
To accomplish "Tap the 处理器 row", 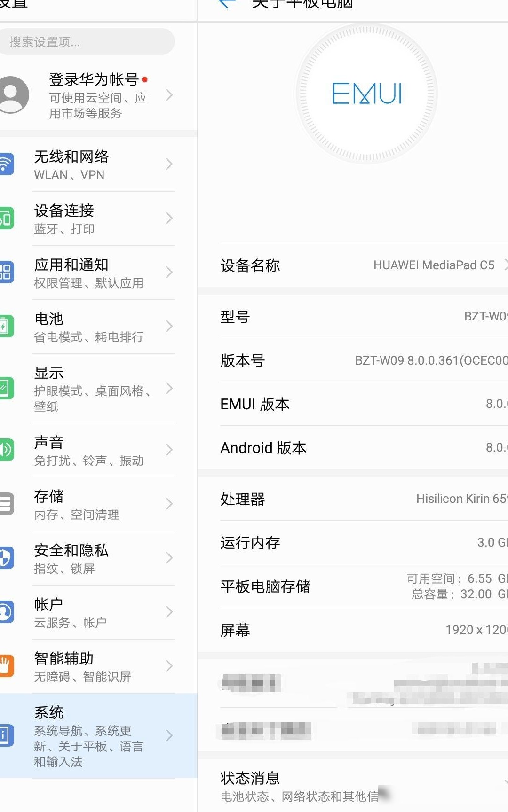I will tap(353, 499).
